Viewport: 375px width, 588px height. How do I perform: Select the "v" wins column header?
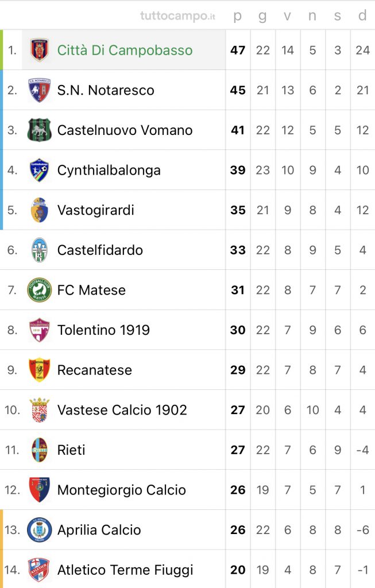(287, 16)
